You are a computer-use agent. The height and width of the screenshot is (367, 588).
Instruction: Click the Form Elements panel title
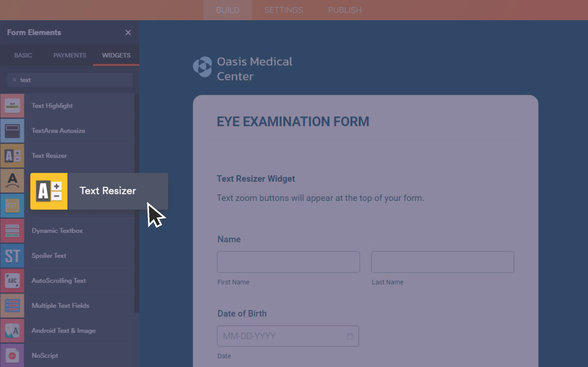[34, 33]
